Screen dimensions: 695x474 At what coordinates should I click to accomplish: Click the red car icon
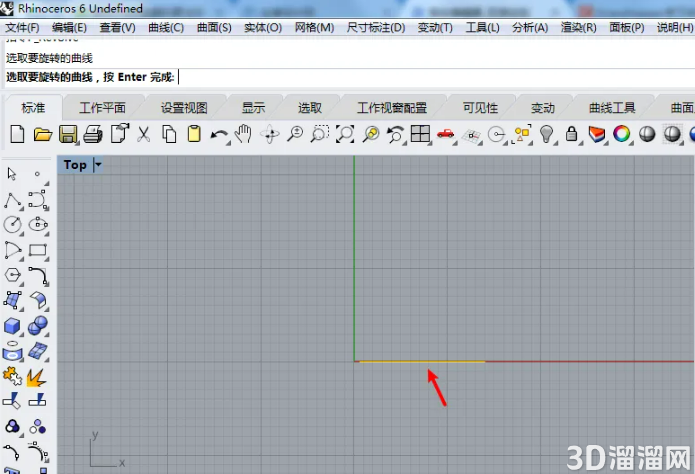(445, 133)
